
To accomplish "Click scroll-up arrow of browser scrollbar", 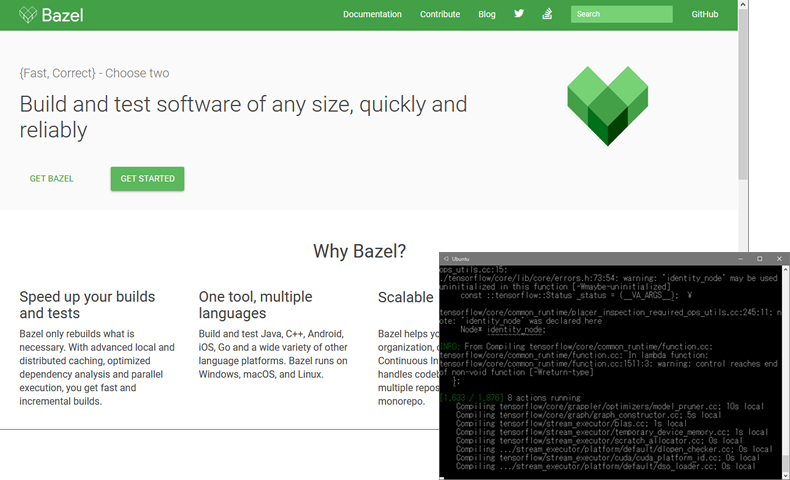I will click(x=743, y=4).
